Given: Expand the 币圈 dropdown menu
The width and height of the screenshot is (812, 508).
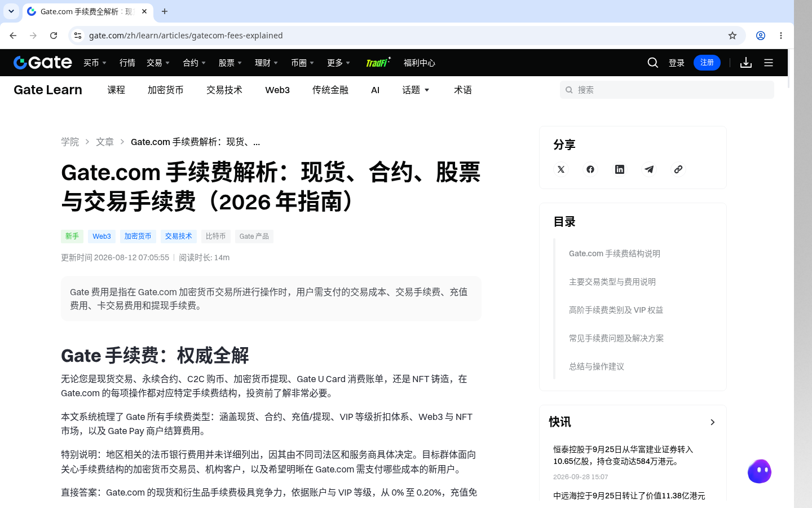Looking at the screenshot, I should (303, 63).
